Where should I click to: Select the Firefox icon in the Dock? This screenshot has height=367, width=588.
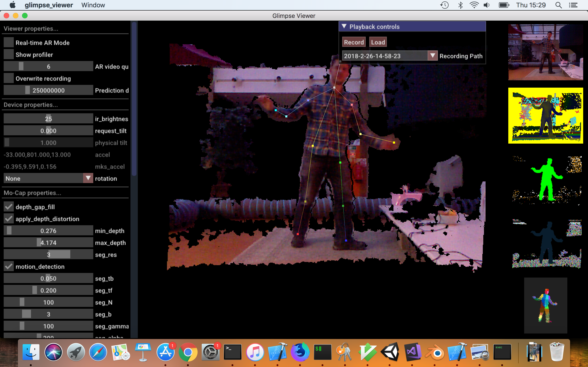300,351
